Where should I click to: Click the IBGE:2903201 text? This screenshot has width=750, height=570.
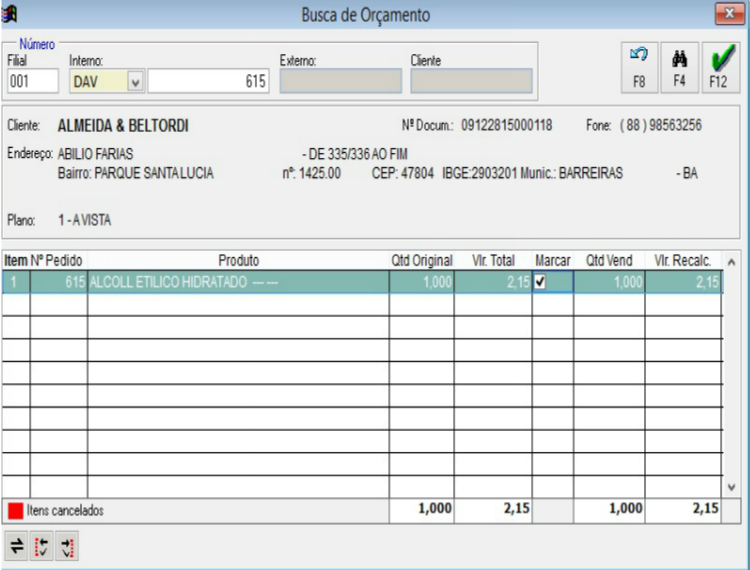[x=479, y=173]
